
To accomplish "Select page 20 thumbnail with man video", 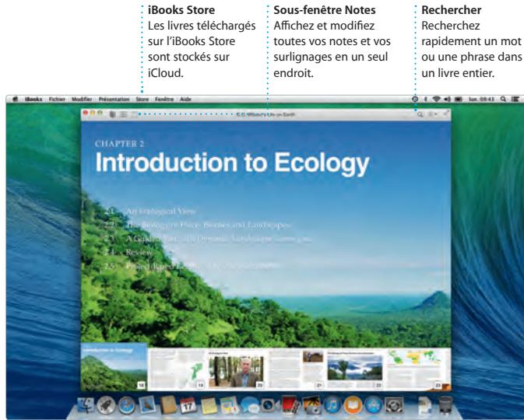I will coord(236,369).
